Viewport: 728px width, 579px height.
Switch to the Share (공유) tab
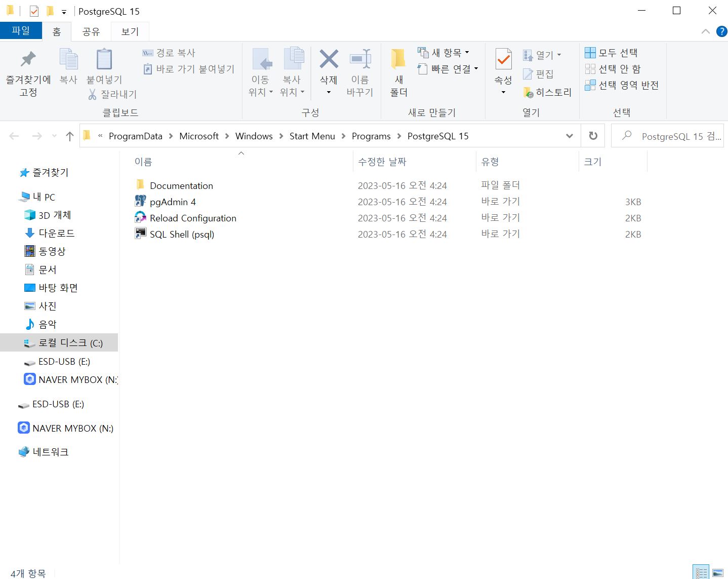[91, 31]
